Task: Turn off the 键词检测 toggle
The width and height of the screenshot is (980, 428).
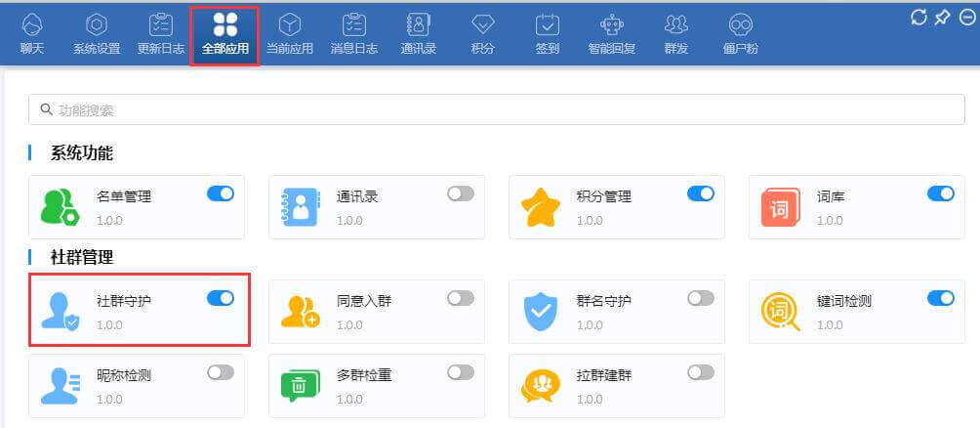Action: coord(941,298)
